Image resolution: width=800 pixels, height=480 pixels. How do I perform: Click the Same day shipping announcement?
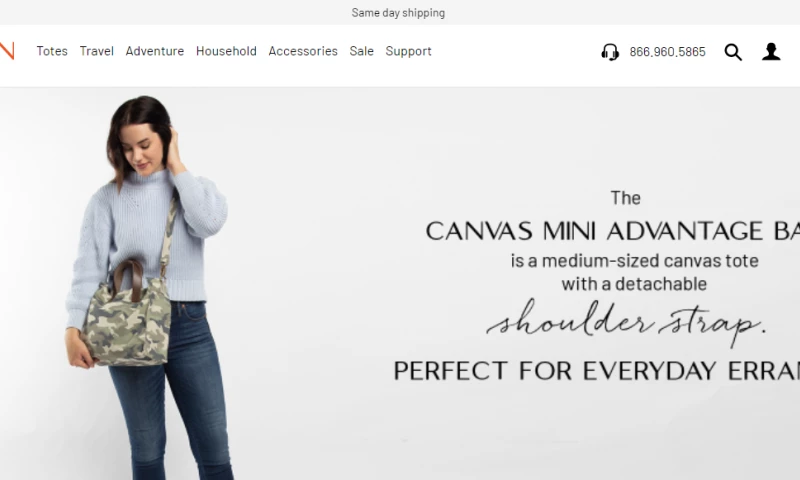pyautogui.click(x=398, y=13)
